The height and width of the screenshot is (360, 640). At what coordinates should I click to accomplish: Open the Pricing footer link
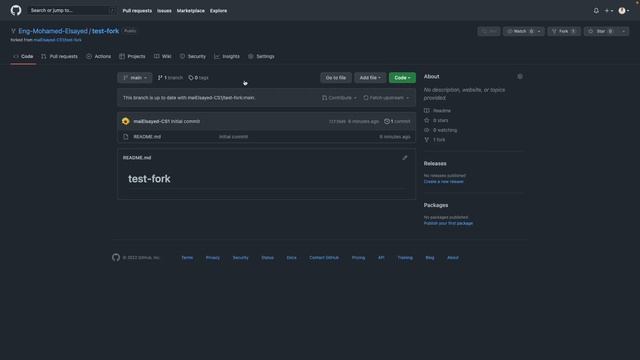point(358,258)
